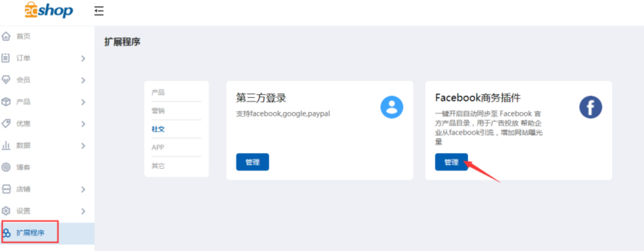Open the 会员 sidebar item
This screenshot has width=644, height=251.
[x=47, y=80]
